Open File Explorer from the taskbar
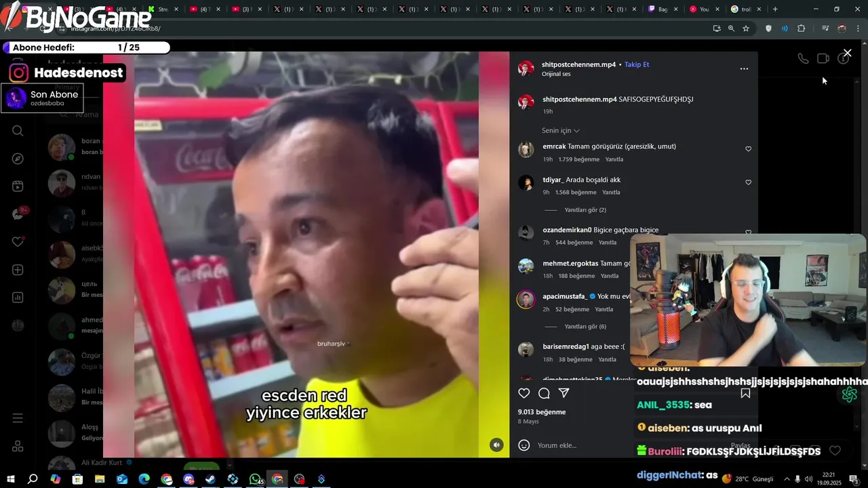Viewport: 868px width, 488px height. click(x=100, y=479)
